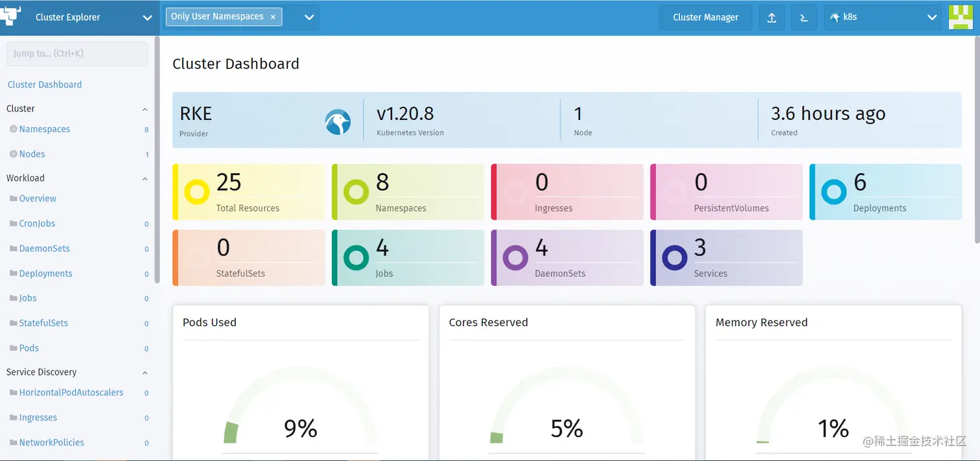Click the DaemonSets purple ring icon

[x=515, y=257]
